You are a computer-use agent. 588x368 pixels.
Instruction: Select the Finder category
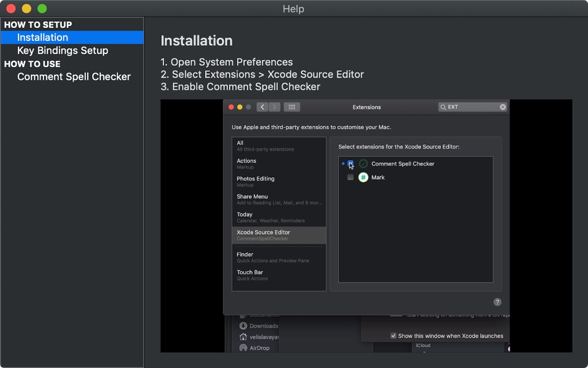point(279,257)
